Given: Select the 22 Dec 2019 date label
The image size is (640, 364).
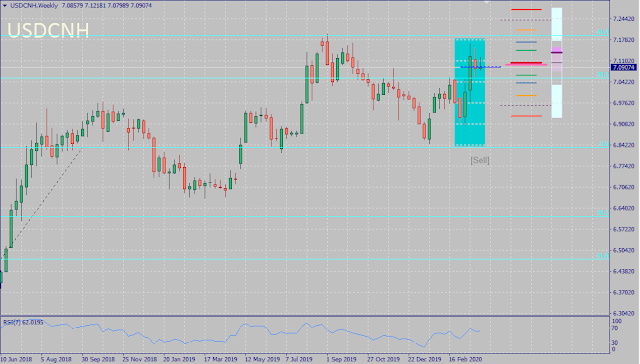Looking at the screenshot, I should click(x=424, y=360).
